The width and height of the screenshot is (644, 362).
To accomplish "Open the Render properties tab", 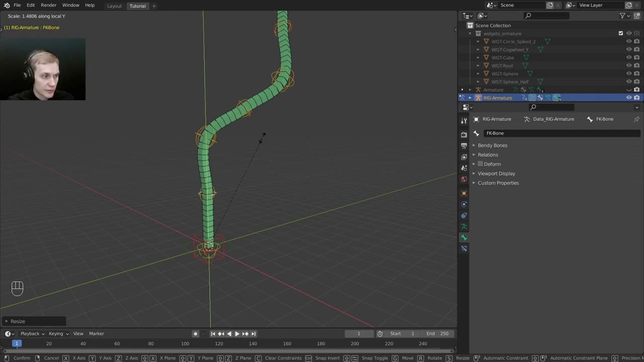I will 464,135.
